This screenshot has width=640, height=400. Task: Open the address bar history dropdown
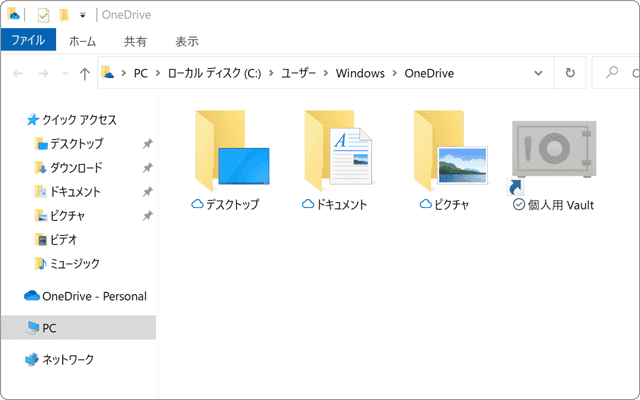pyautogui.click(x=538, y=73)
